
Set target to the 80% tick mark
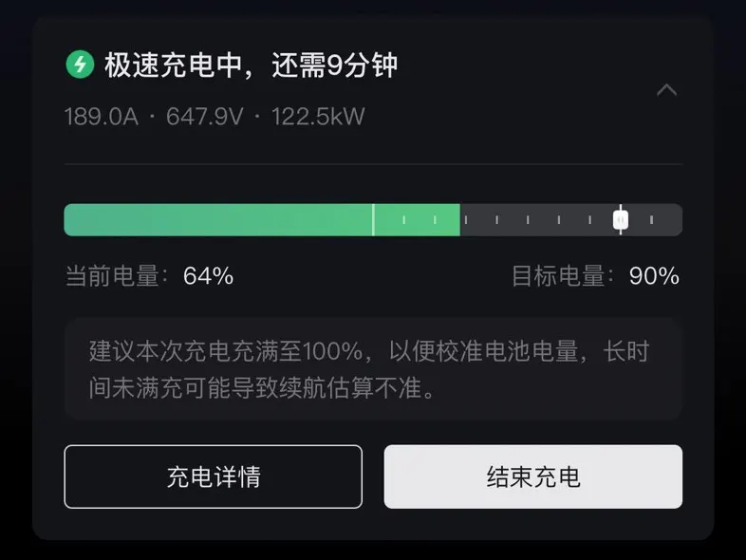click(x=558, y=220)
